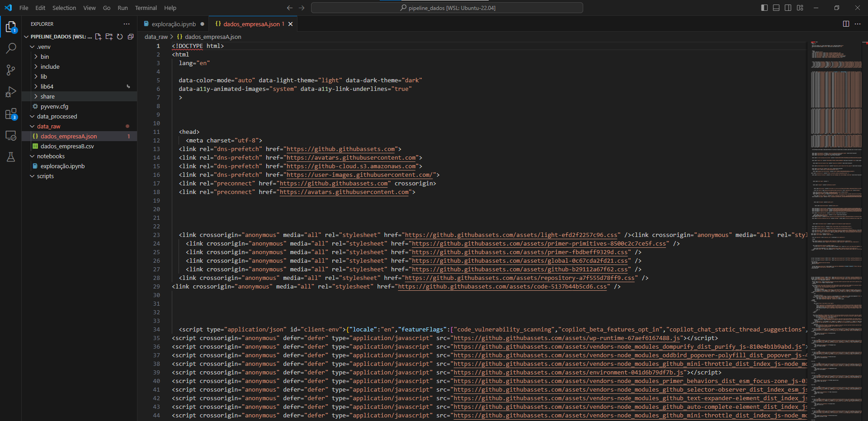Image resolution: width=868 pixels, height=421 pixels.
Task: Open the code-5137b44b5cd6.css link
Action: pos(502,286)
